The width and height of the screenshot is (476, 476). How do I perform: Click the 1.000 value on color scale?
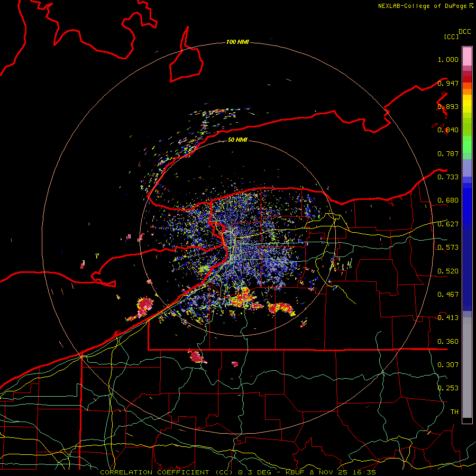pos(448,59)
